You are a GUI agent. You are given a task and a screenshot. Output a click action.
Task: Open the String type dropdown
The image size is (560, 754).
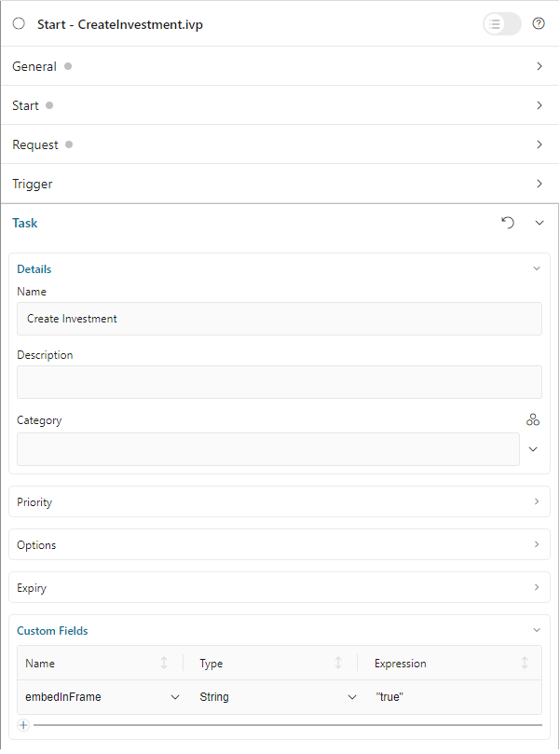pyautogui.click(x=352, y=696)
